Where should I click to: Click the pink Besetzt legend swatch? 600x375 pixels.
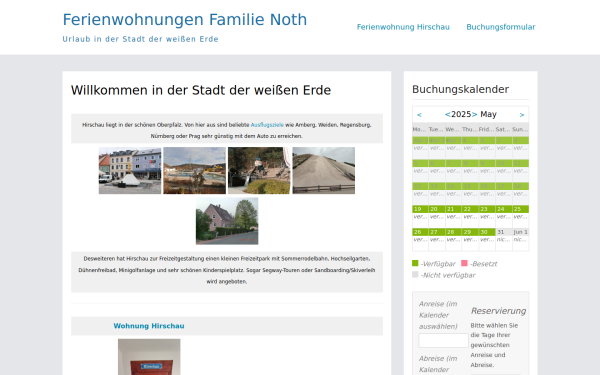(x=464, y=263)
